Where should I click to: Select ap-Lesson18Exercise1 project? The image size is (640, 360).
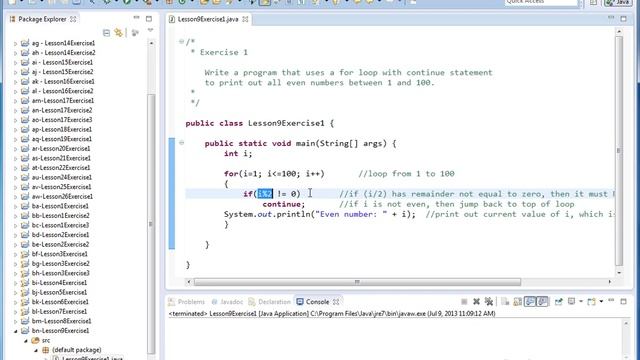62,129
